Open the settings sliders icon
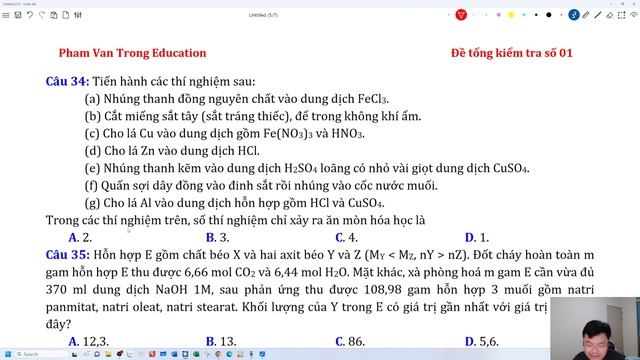Image resolution: width=640 pixels, height=360 pixels. click(78, 15)
